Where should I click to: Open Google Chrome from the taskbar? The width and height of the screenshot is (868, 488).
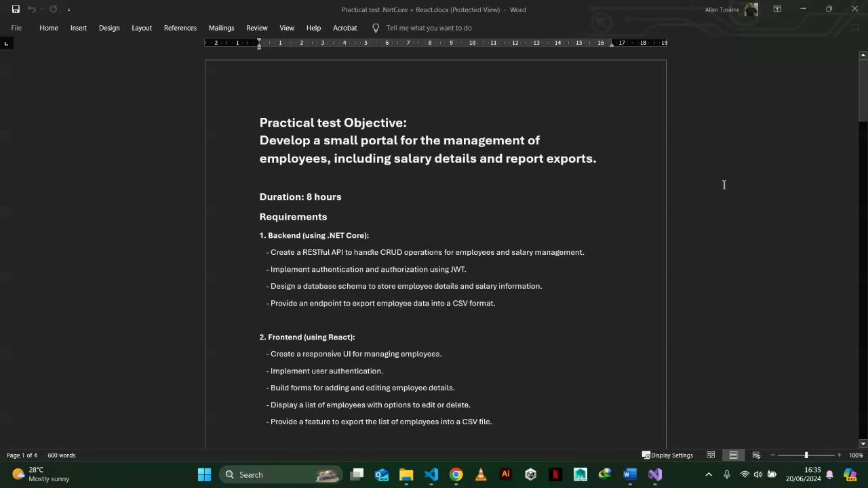pyautogui.click(x=456, y=474)
